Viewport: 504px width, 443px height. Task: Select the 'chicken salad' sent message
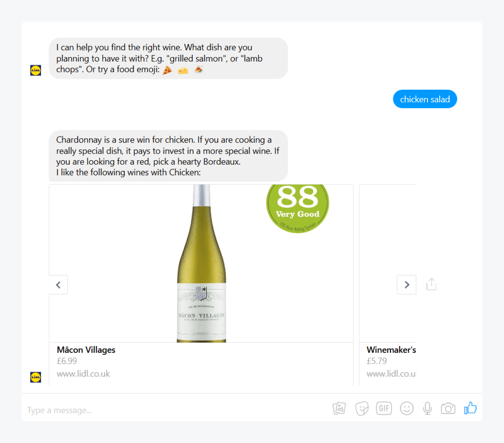pos(425,99)
